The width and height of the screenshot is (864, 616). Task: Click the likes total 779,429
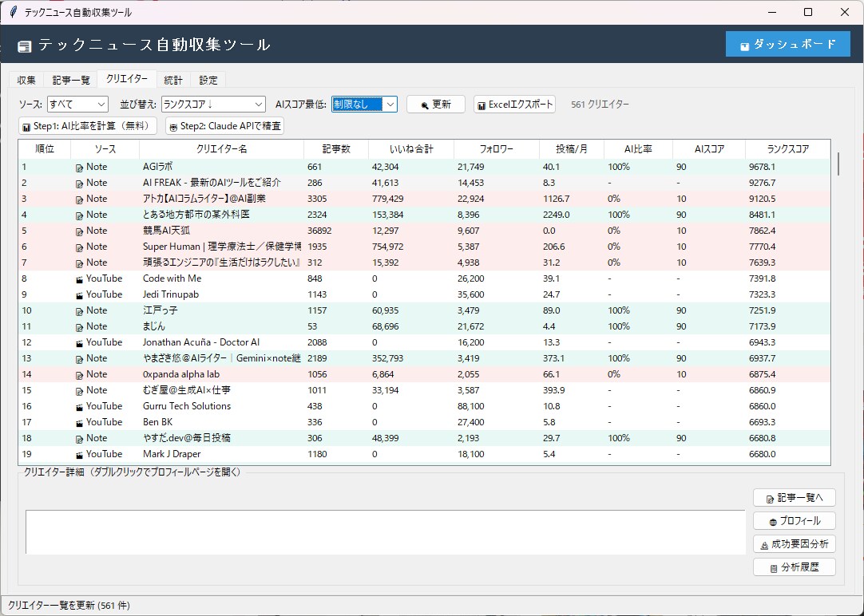(x=388, y=199)
